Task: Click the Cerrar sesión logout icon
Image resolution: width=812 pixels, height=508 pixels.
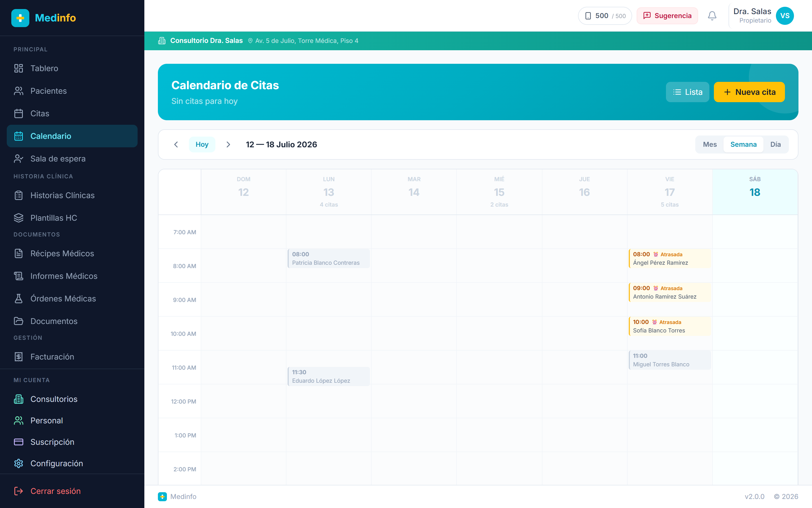Action: pyautogui.click(x=18, y=491)
